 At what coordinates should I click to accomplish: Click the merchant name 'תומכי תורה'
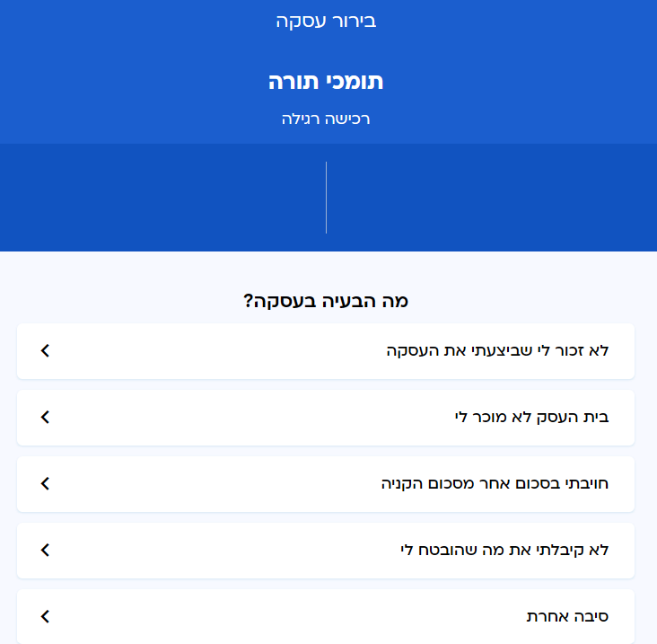pyautogui.click(x=326, y=82)
